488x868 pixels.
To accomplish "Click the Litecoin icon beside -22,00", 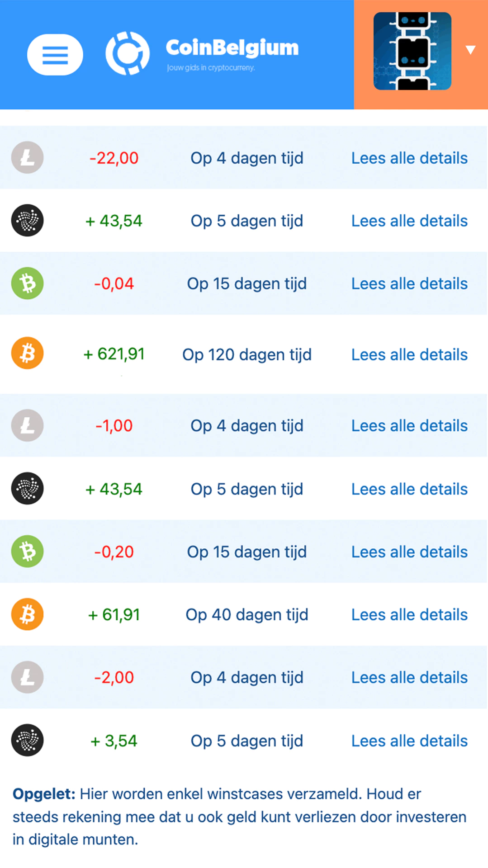I will pos(28,158).
